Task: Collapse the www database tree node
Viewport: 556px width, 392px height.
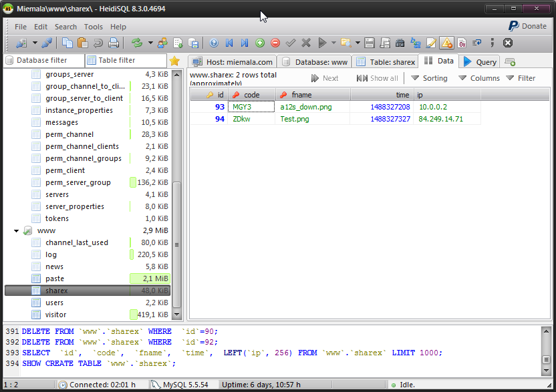Action: pyautogui.click(x=16, y=230)
